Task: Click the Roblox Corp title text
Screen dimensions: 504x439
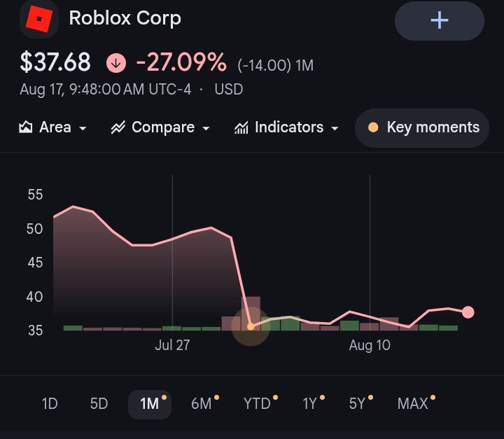Action: [125, 18]
